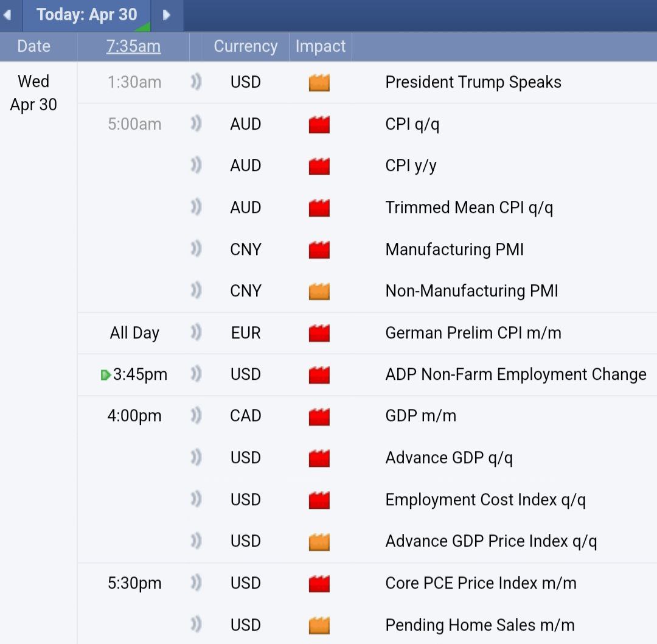The width and height of the screenshot is (657, 644).
Task: Click the sound icon for CPI y/y
Action: pos(196,165)
